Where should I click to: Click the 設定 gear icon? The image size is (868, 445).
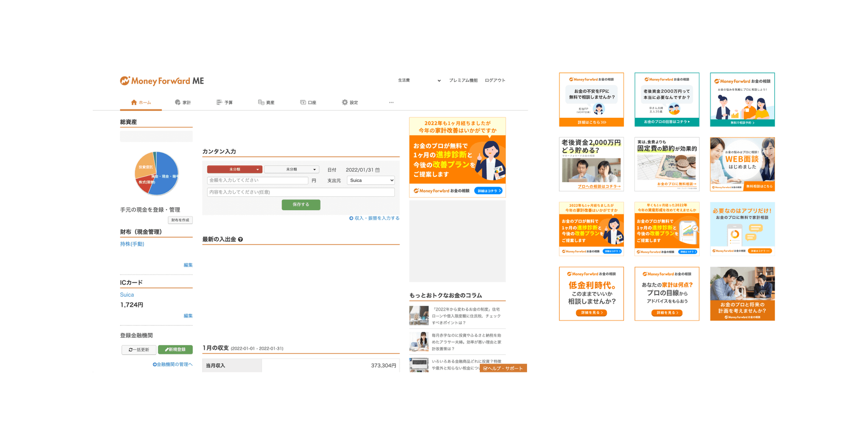point(345,102)
